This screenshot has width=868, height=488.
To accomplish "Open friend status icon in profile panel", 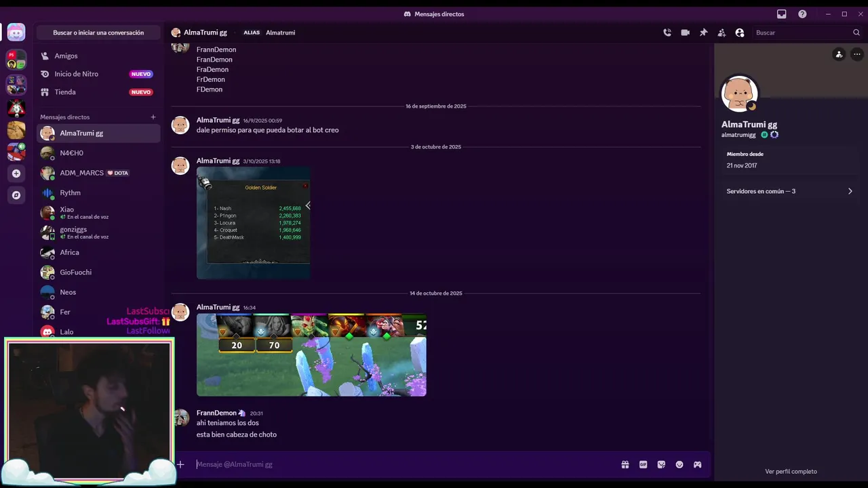I will click(x=839, y=54).
